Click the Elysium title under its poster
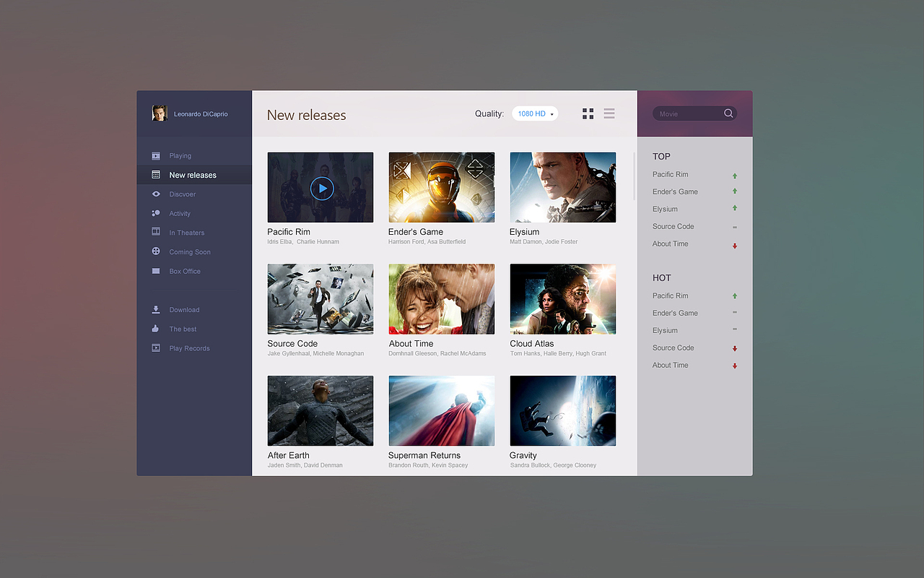This screenshot has width=924, height=578. pos(525,232)
